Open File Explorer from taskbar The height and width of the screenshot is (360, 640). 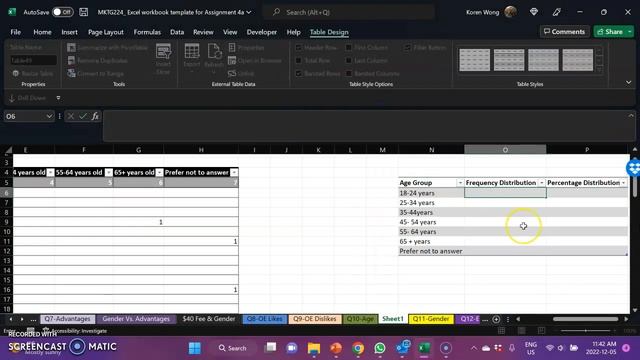click(x=314, y=348)
